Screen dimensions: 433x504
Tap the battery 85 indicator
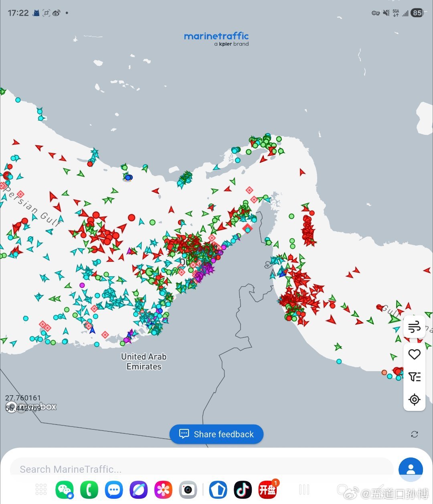(417, 13)
